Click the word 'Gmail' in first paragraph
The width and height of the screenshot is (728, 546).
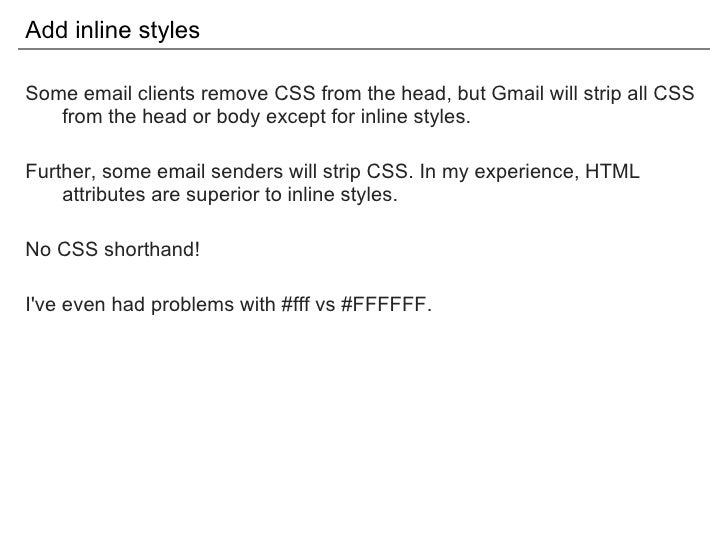[518, 93]
